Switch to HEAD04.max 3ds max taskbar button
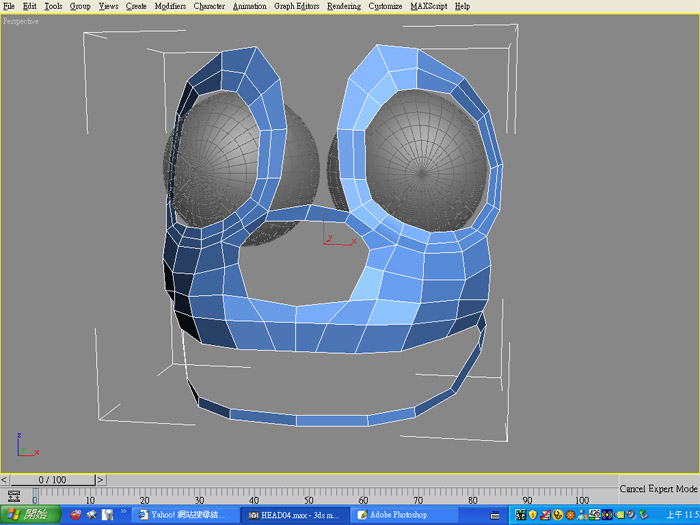Viewport: 700px width, 525px height. 294,515
